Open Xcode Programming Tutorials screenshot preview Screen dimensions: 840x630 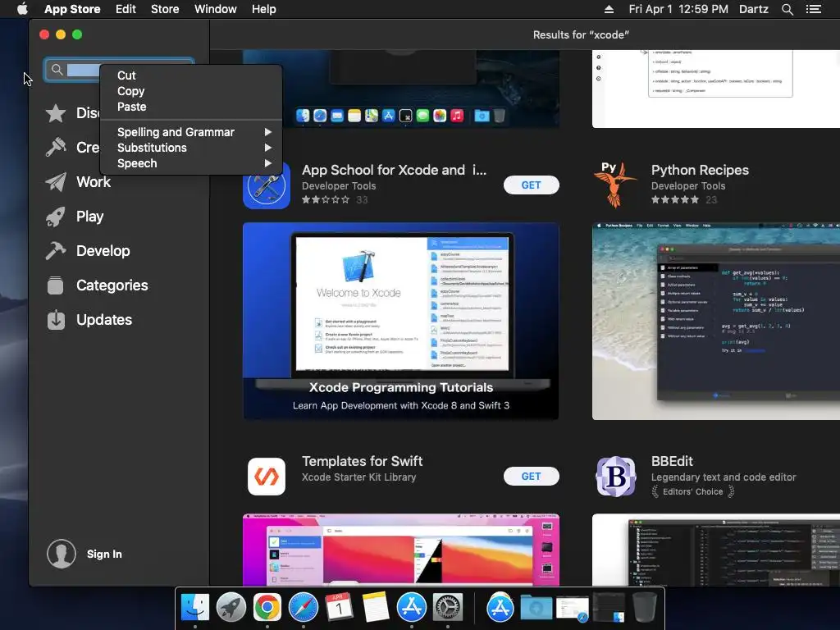[x=400, y=321]
